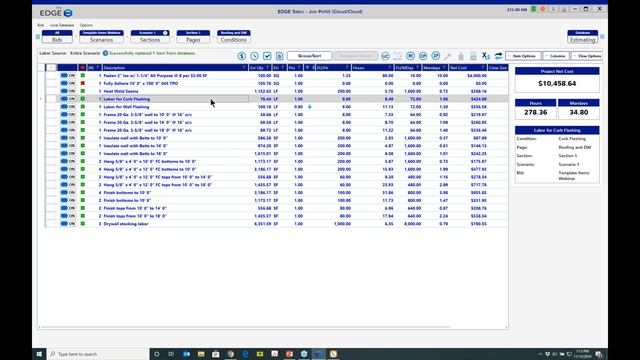The width and height of the screenshot is (640, 360).
Task: Toggle ON switch for Fully Adhere TPO row
Action: [x=68, y=83]
